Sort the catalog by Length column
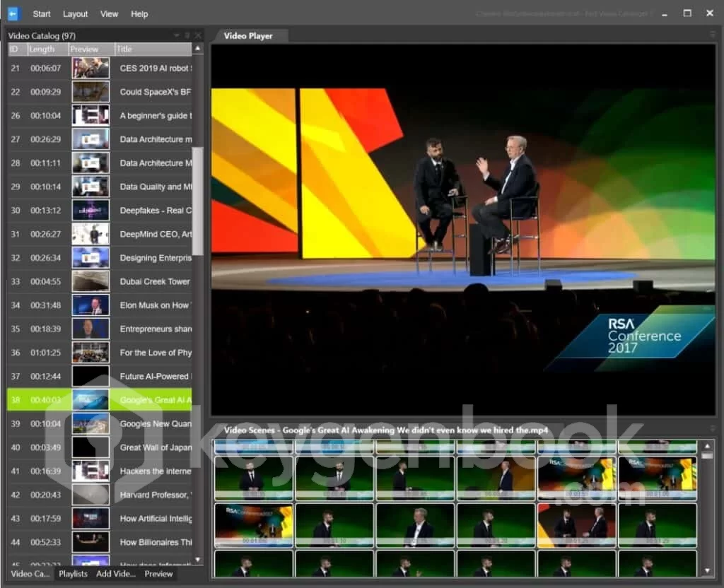724x588 pixels. pos(42,49)
